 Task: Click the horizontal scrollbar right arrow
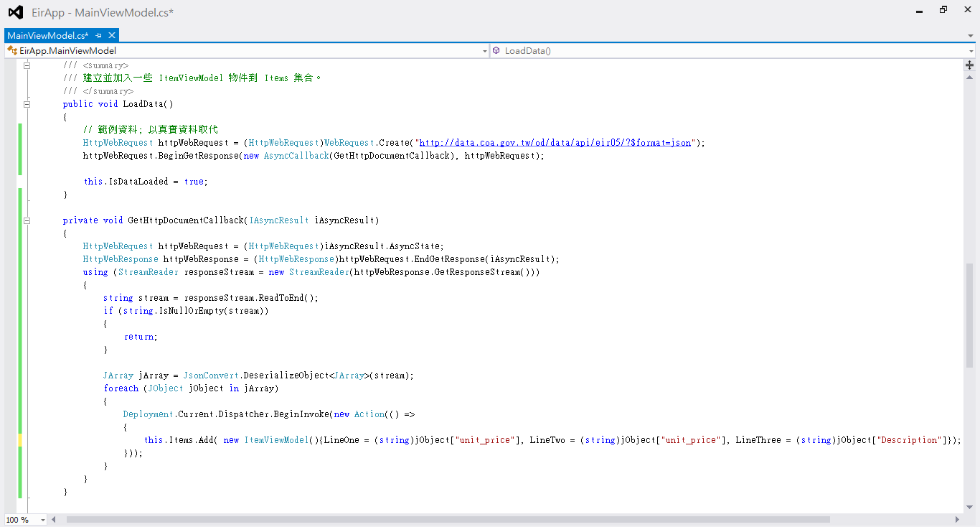click(x=957, y=520)
